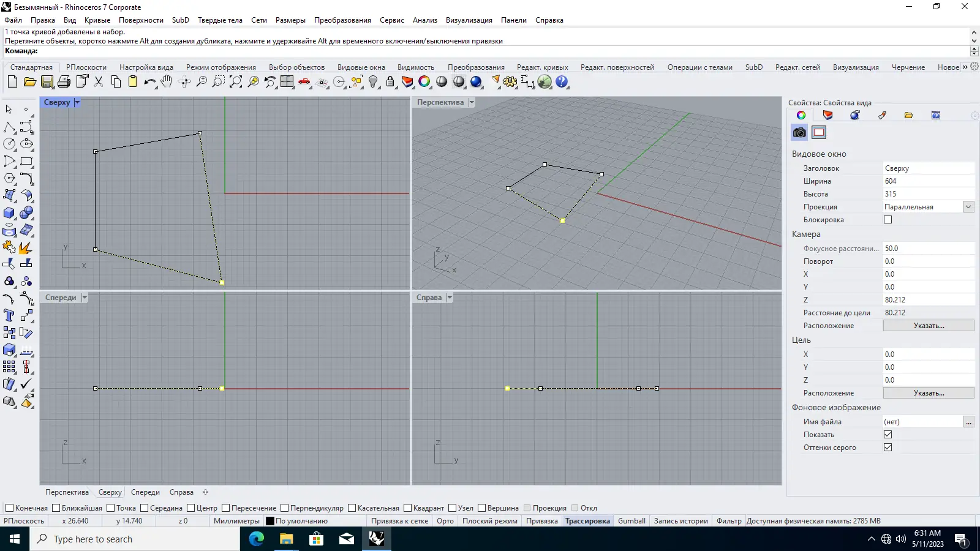Click the light bulb hide/show icon

click(373, 81)
